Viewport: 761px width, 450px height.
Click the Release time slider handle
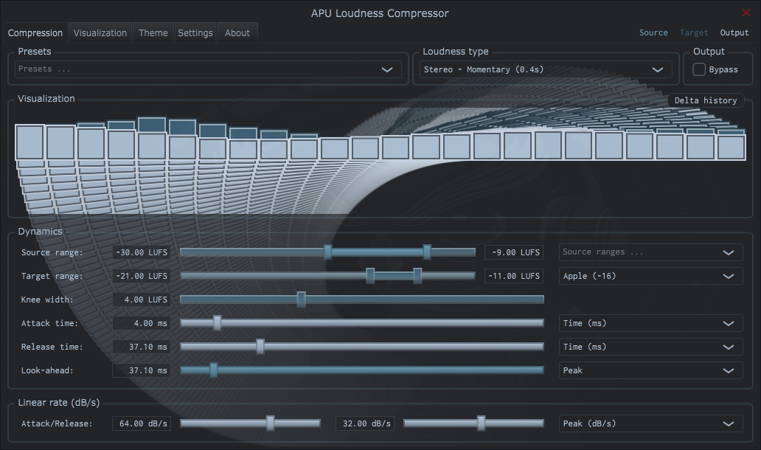[x=260, y=346]
